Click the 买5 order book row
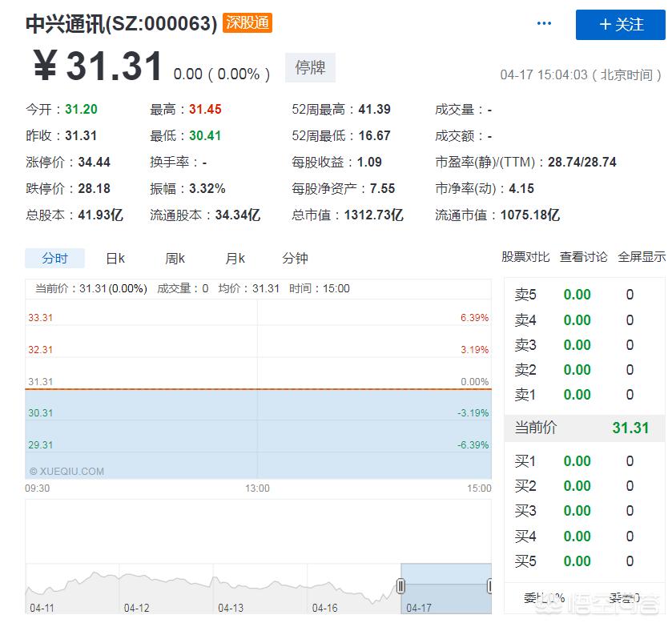Image resolution: width=672 pixels, height=627 pixels. [585, 561]
